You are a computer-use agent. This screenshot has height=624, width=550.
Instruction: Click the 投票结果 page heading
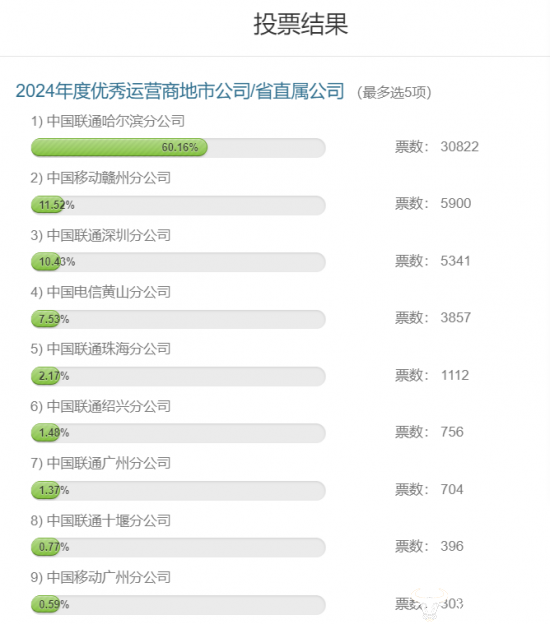tap(301, 24)
